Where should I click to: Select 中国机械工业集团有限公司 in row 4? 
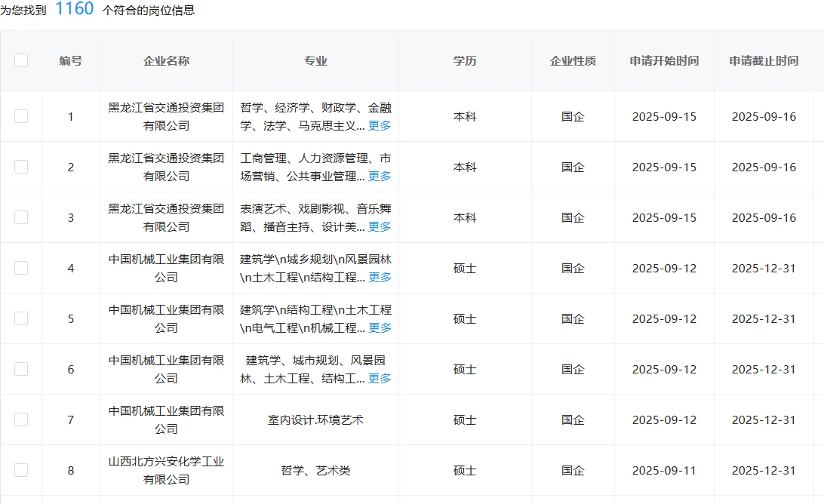(x=166, y=268)
